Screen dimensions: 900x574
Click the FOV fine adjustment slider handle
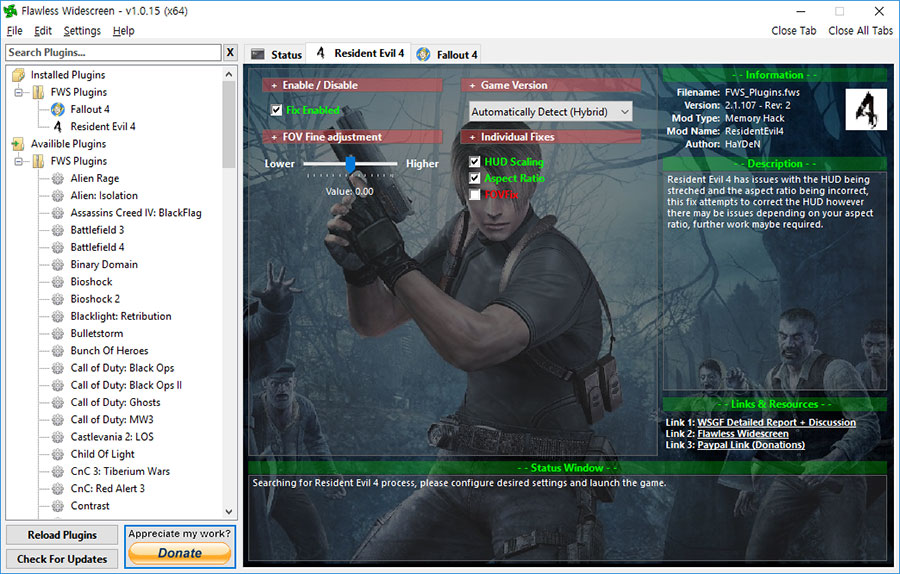pos(350,164)
